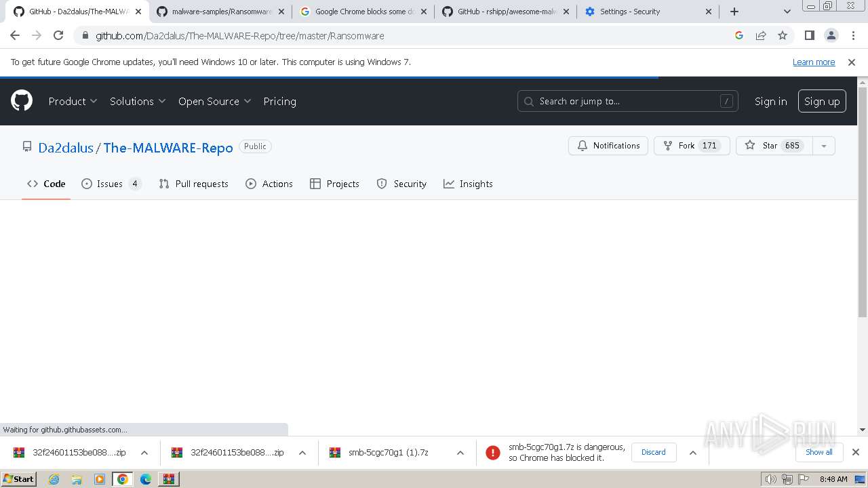Close the awesome-malware GitHub tab
Screen dimensions: 868x488
[566, 12]
